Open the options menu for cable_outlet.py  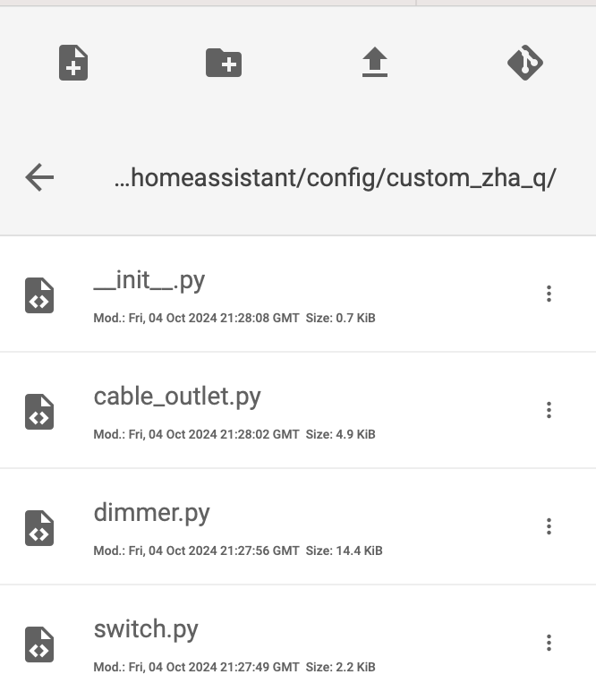(x=549, y=410)
